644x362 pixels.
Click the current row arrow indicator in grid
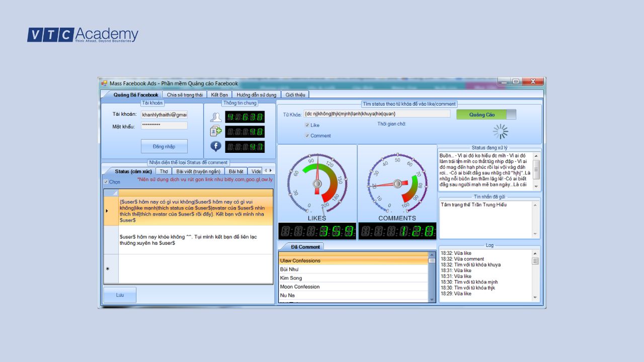click(x=107, y=210)
